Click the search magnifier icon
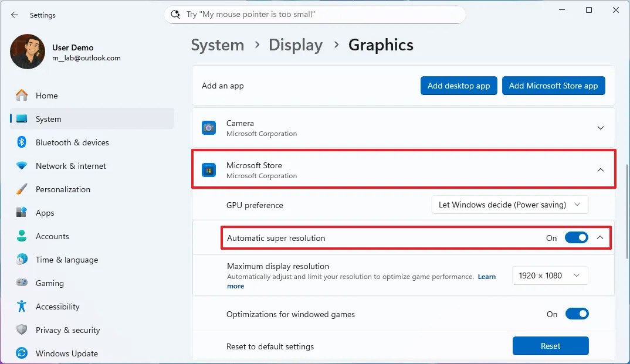The width and height of the screenshot is (630, 364). (x=175, y=15)
